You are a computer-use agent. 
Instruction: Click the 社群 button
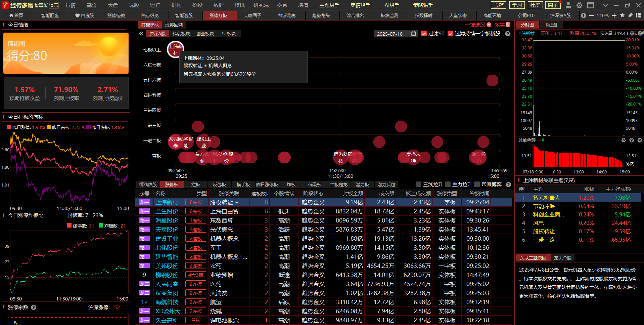tap(535, 5)
